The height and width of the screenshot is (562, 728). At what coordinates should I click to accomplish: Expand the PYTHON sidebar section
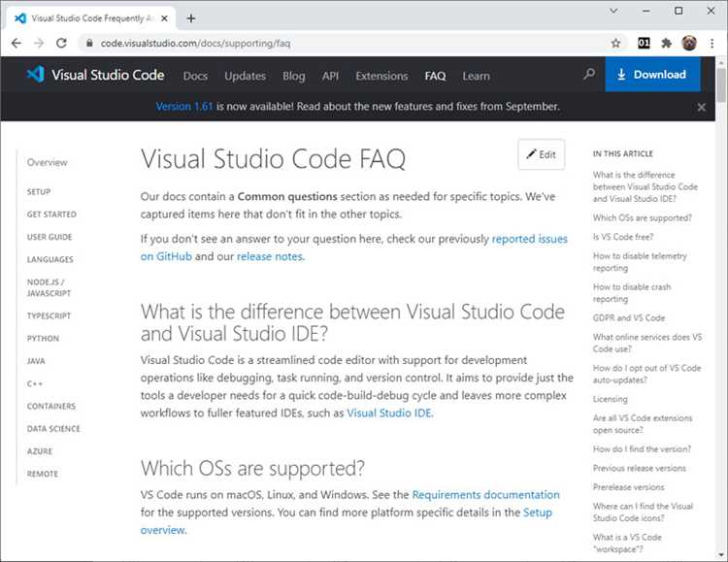click(43, 338)
